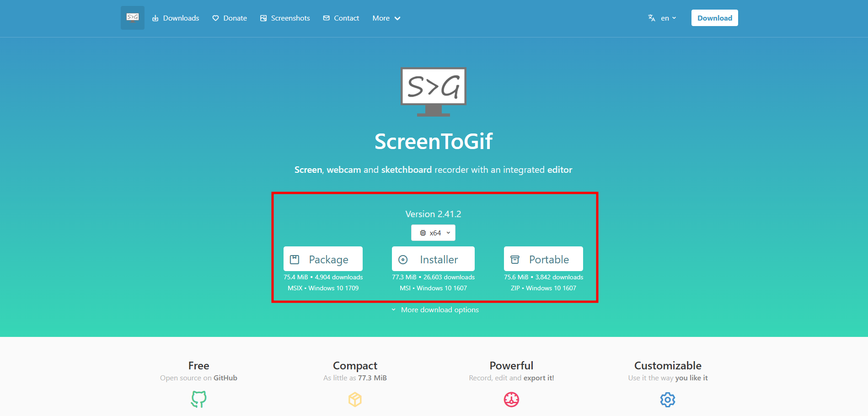
Task: Download the Installer MSI build
Action: tap(433, 259)
